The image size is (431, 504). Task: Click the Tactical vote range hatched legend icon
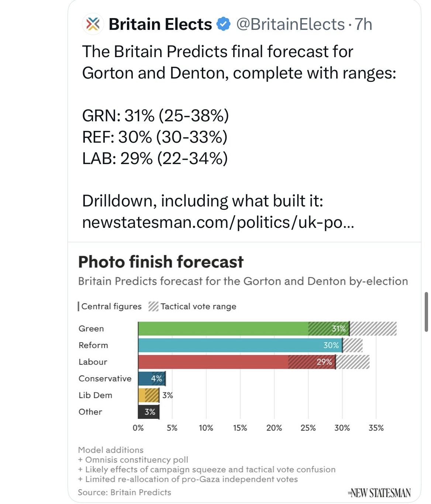[x=153, y=306]
